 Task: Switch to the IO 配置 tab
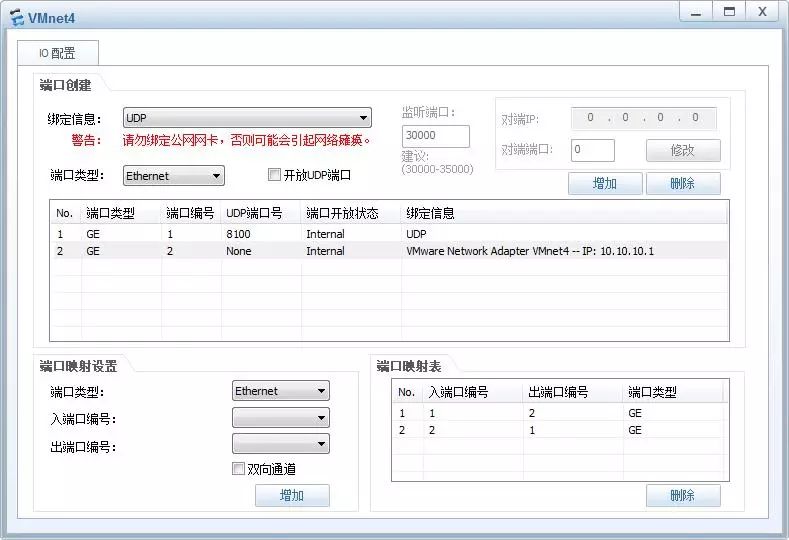pos(57,53)
